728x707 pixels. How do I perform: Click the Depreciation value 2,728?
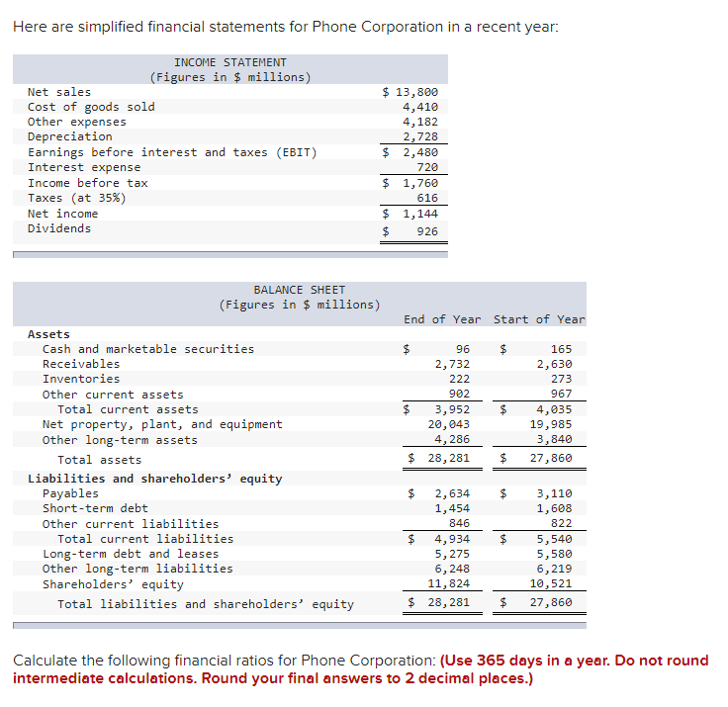pos(420,136)
